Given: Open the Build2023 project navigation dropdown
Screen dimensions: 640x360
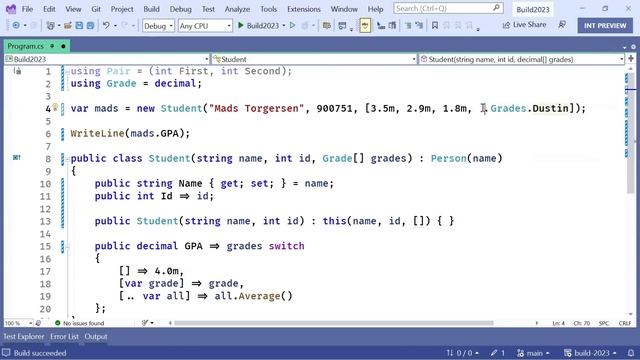Looking at the screenshot, I should [x=107, y=59].
